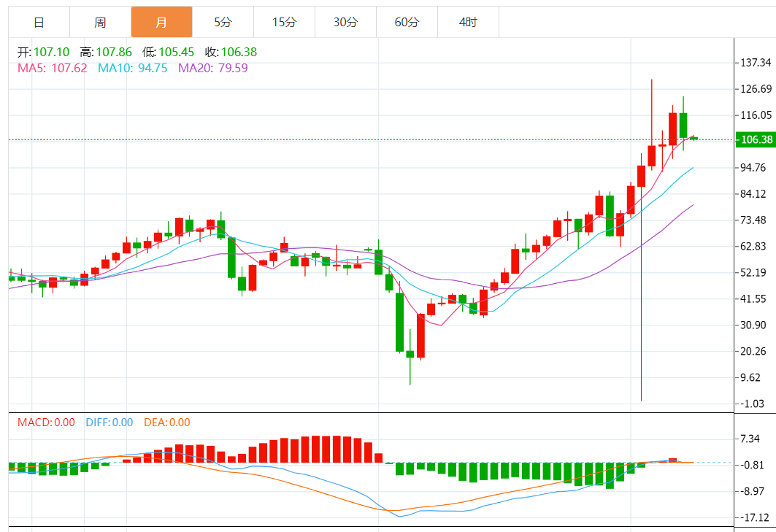Select the 周 weekly chart tab
This screenshot has height=532, width=776.
[101, 23]
